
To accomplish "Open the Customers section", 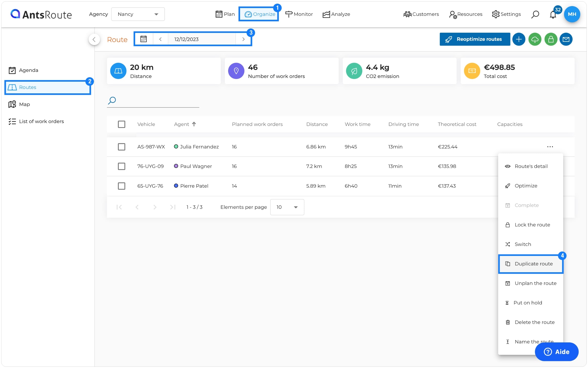I will (x=421, y=14).
